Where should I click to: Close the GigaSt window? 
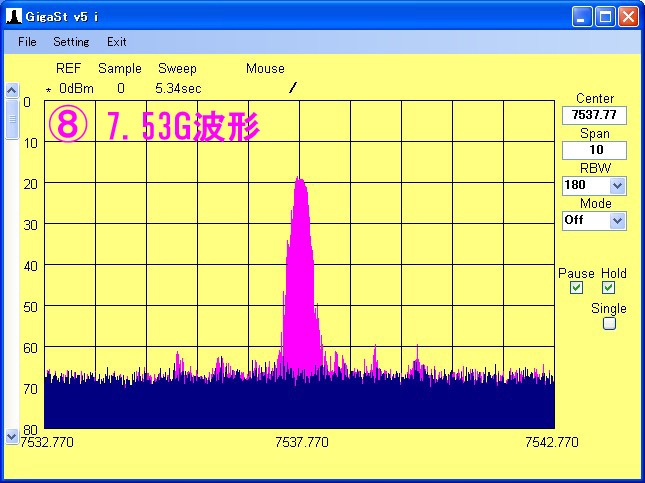pos(629,17)
